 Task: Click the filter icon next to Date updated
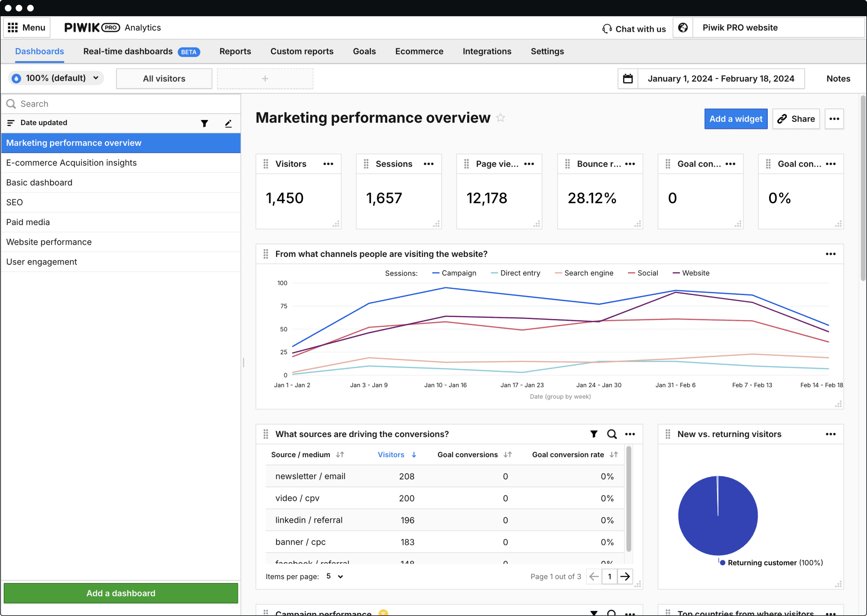(x=204, y=123)
